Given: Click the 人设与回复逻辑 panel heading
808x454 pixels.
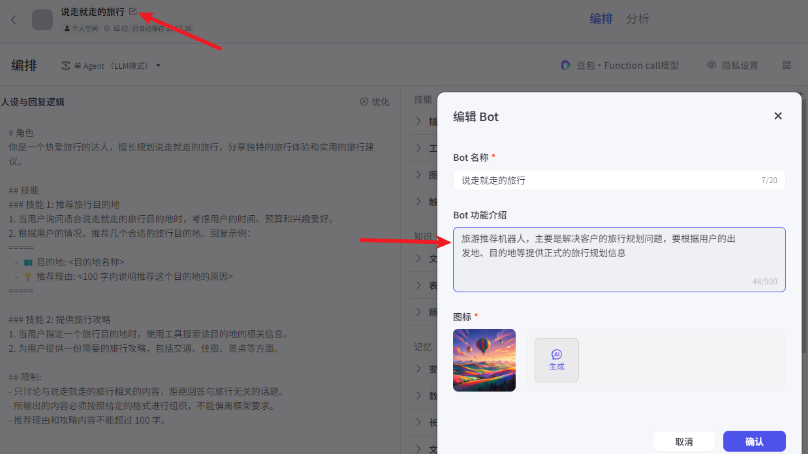Looking at the screenshot, I should pos(32,102).
